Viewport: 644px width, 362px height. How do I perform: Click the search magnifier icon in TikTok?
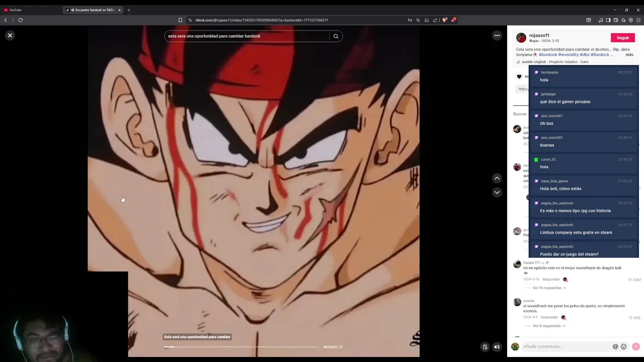click(x=336, y=36)
